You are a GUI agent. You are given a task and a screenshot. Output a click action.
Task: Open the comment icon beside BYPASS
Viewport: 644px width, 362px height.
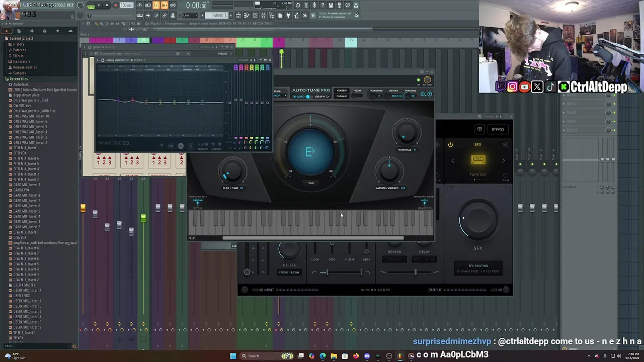point(479,129)
